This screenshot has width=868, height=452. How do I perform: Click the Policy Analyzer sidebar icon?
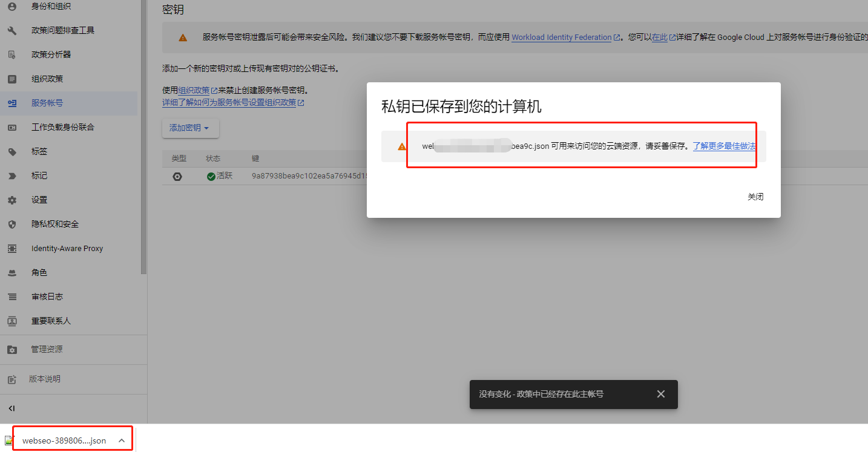pyautogui.click(x=12, y=55)
